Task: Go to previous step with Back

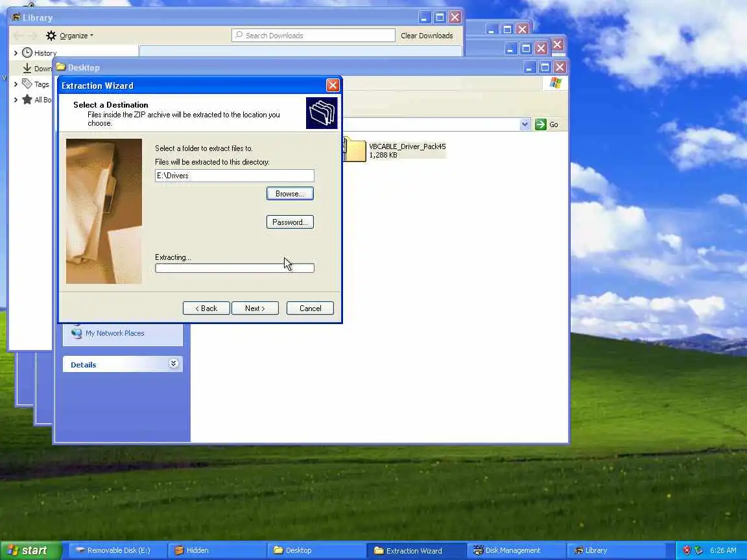Action: [206, 309]
